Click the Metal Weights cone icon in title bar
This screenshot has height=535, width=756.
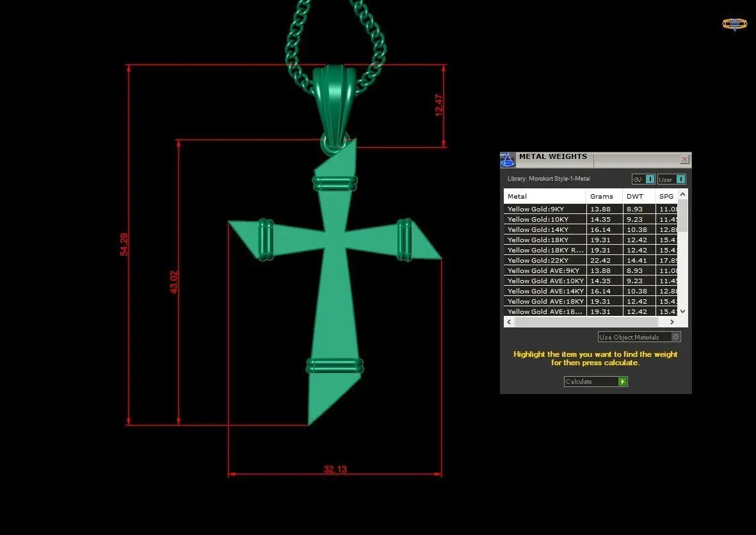tap(507, 160)
